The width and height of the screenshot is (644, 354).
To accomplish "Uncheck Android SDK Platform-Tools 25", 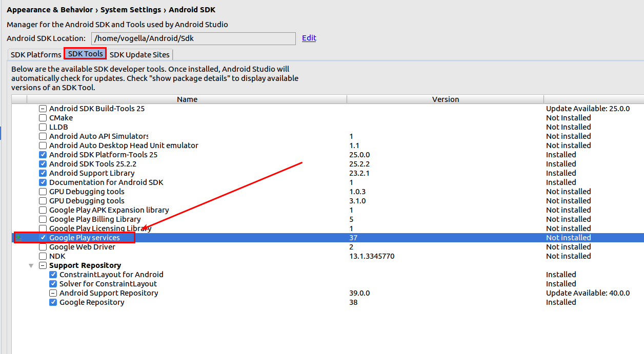I will 43,155.
